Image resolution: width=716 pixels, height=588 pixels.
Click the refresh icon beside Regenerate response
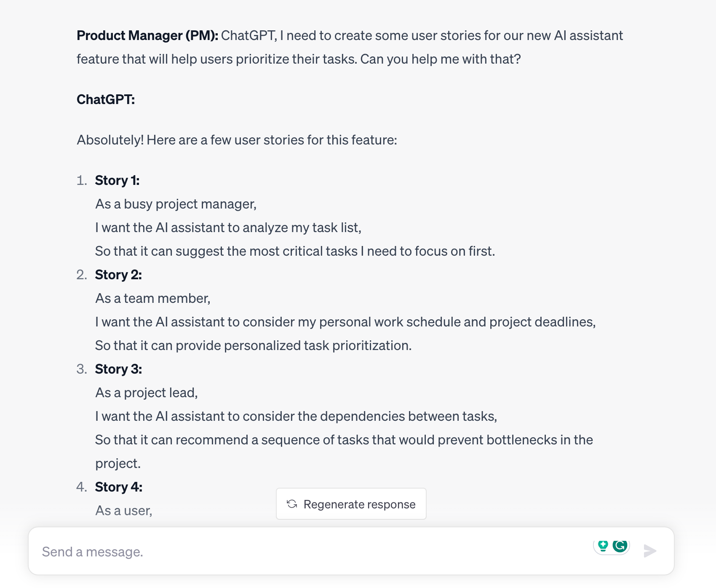click(x=293, y=504)
